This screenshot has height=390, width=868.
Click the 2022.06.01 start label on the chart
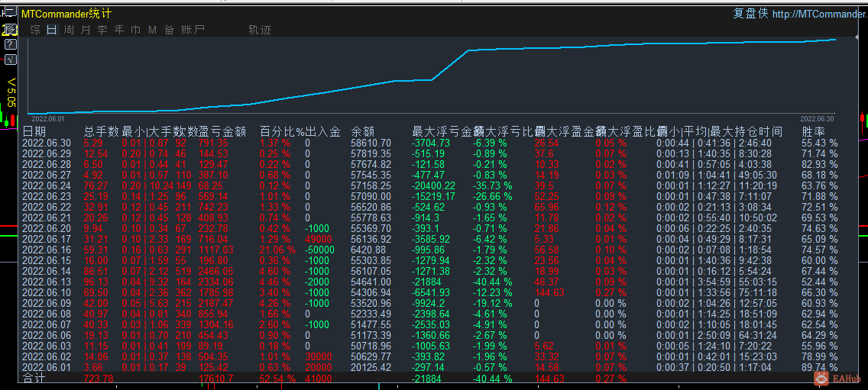pos(47,118)
